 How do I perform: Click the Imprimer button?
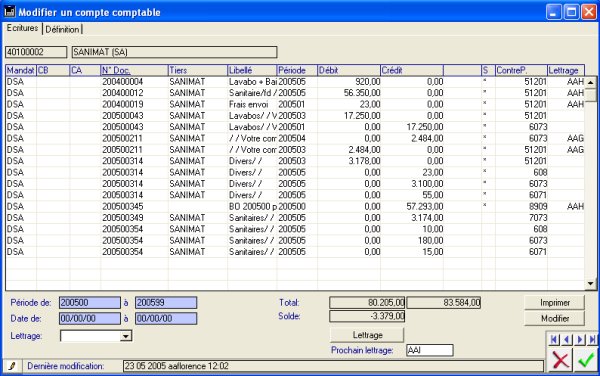point(554,303)
